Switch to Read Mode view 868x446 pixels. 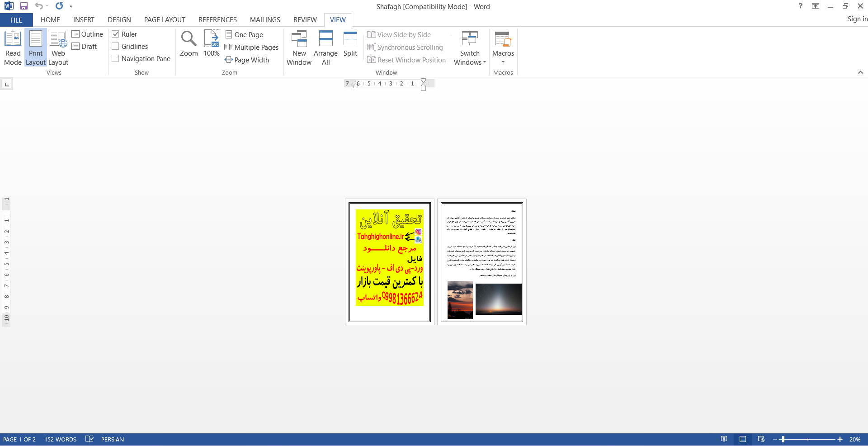point(13,47)
